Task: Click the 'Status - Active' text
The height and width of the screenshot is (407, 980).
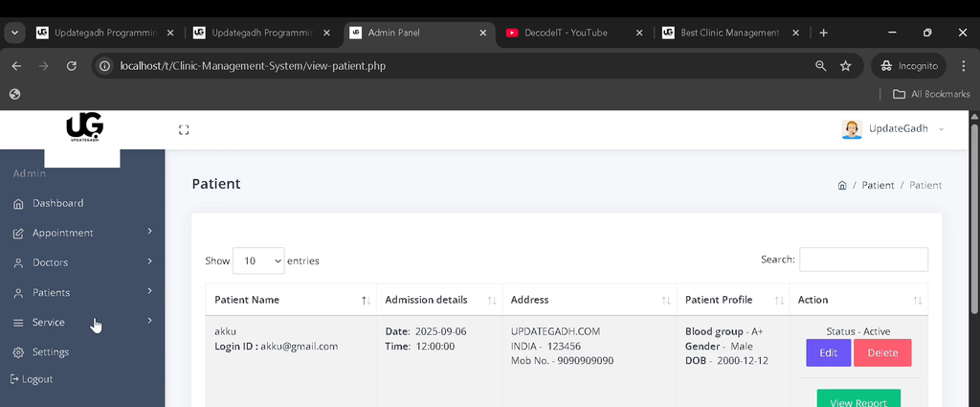Action: pos(858,331)
